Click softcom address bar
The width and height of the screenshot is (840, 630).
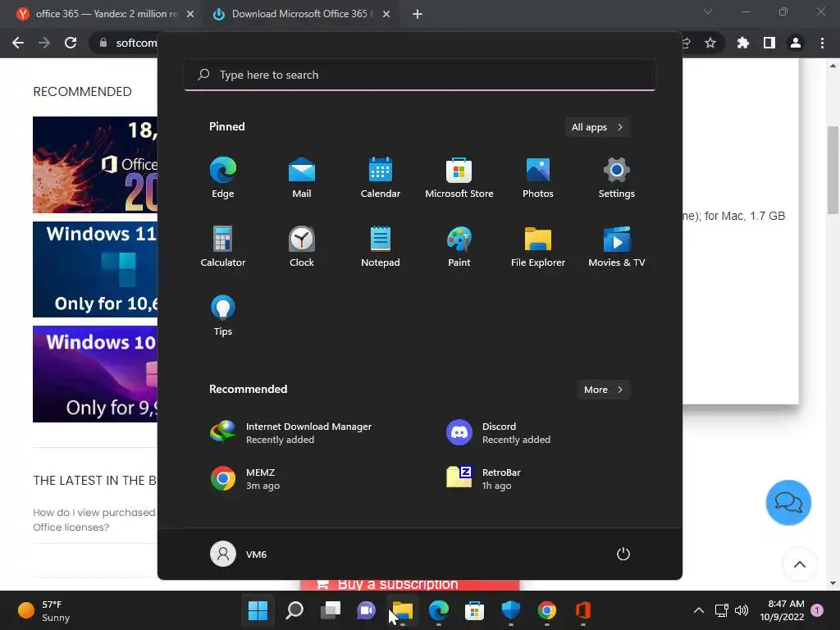[136, 43]
